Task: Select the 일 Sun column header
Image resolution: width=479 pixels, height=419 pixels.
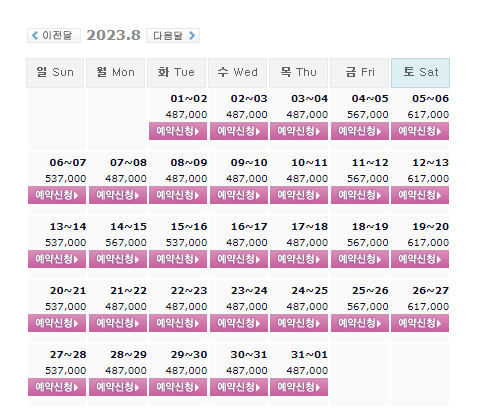Action: (x=55, y=73)
